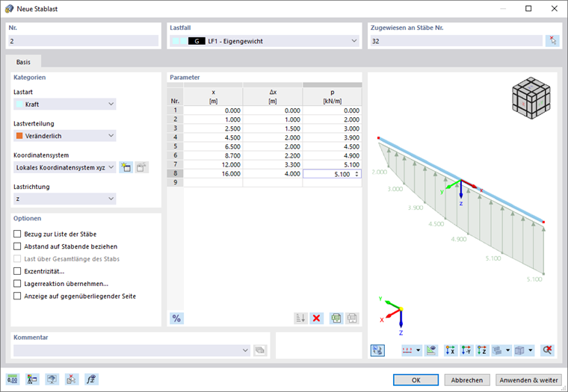Click the triangle-with-eye visibility icon
This screenshot has width=568, height=392.
tap(431, 350)
